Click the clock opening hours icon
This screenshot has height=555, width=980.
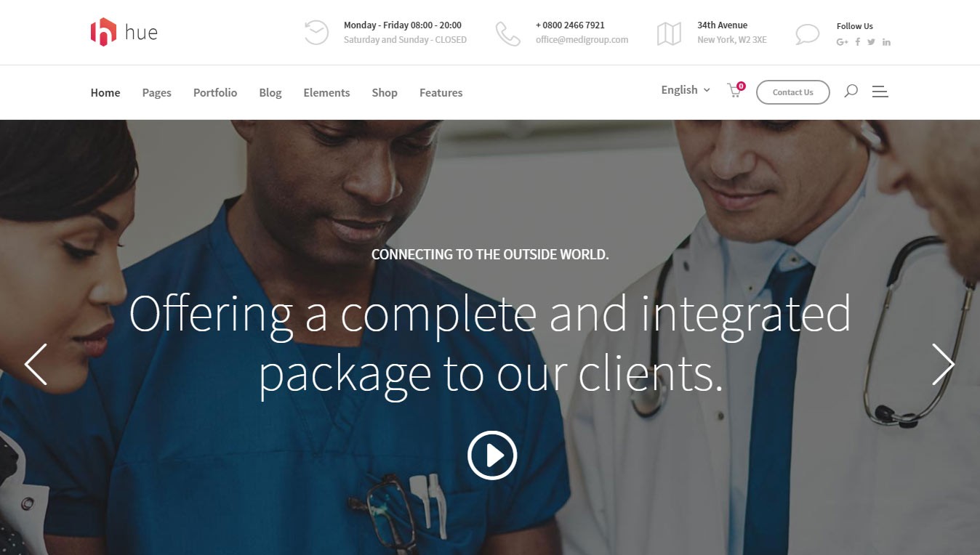316,33
